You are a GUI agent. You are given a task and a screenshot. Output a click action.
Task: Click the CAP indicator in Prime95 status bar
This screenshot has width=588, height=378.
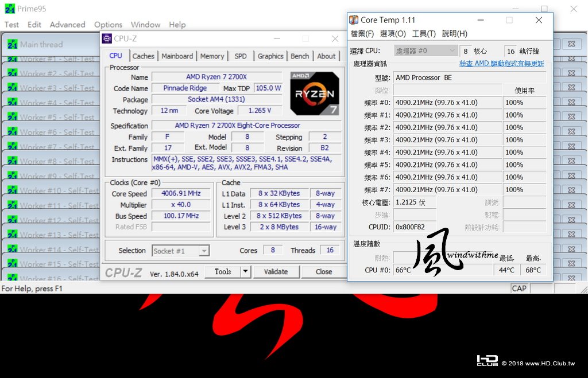point(519,289)
